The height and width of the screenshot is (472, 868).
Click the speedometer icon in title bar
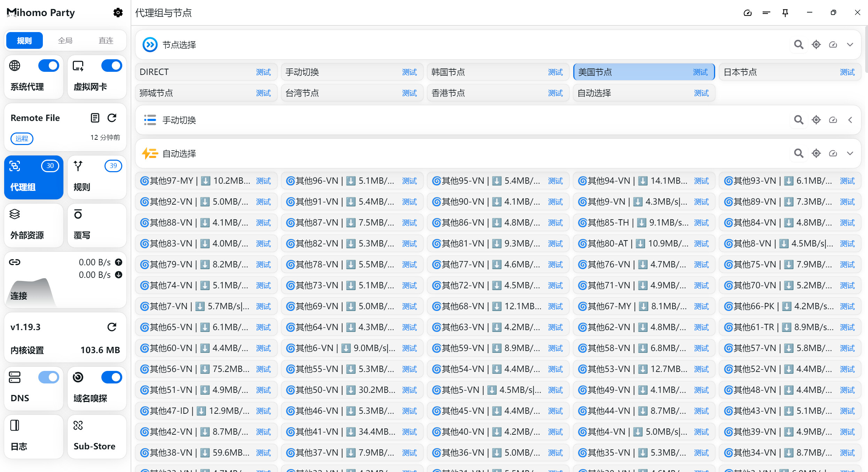[x=747, y=13]
